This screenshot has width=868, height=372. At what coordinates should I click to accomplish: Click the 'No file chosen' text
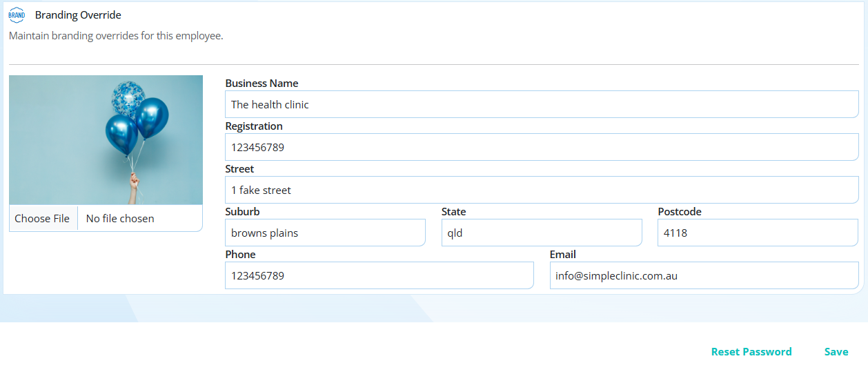tap(120, 219)
